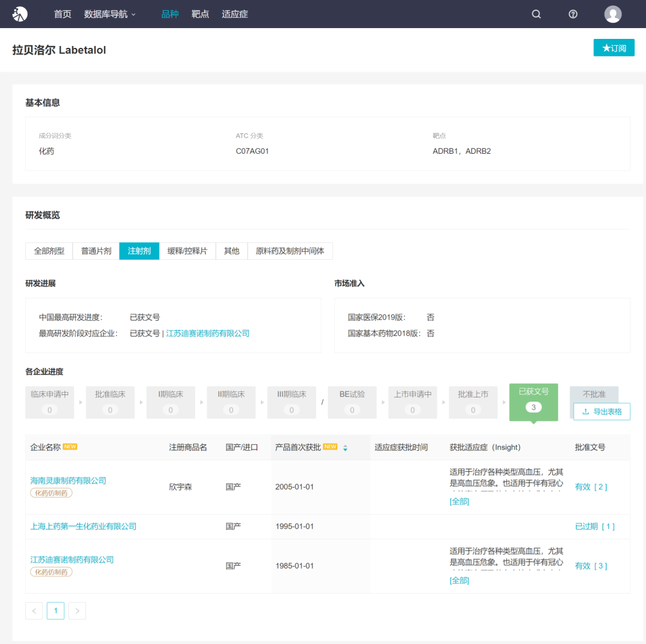The height and width of the screenshot is (644, 646).
Task: Open 江苏迪赛诺制药有限公司 link in table
Action: (x=72, y=560)
